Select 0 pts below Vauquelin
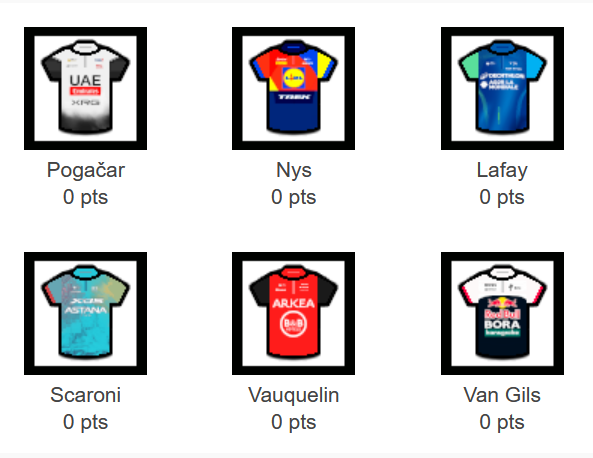Image resolution: width=593 pixels, height=458 pixels. pos(293,422)
